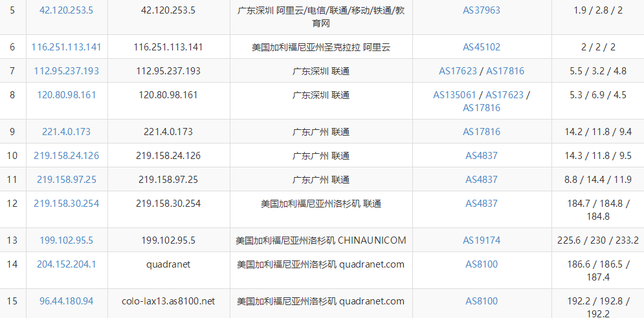Open the 219.158.24.126 IP link

pos(66,156)
